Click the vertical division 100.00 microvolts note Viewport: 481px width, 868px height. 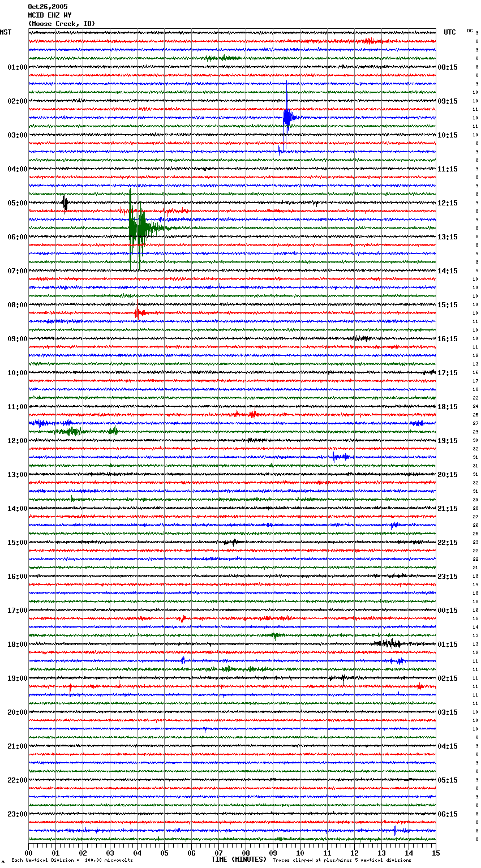pos(72,860)
